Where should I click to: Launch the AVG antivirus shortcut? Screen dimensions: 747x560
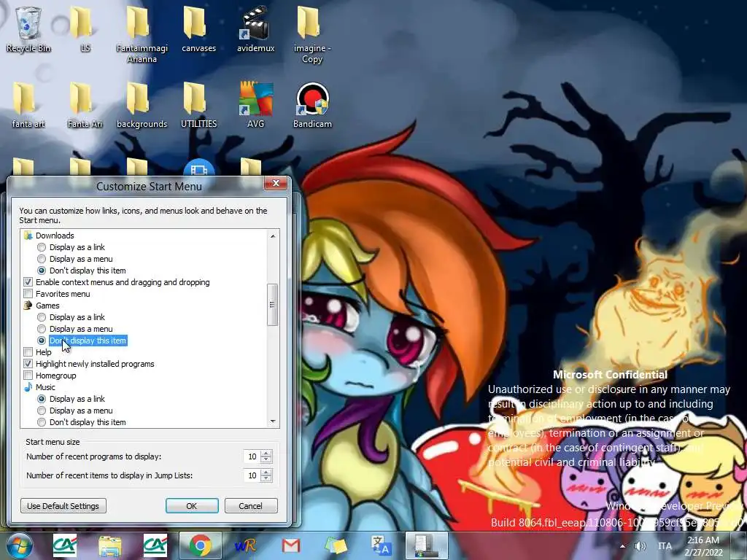pyautogui.click(x=256, y=105)
